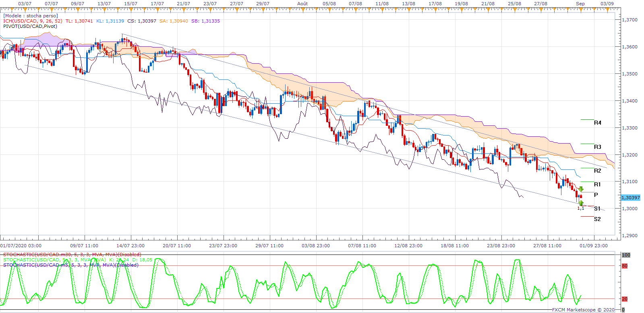Click the R4 pivot resistance label
This screenshot has height=313, width=644.
598,123
